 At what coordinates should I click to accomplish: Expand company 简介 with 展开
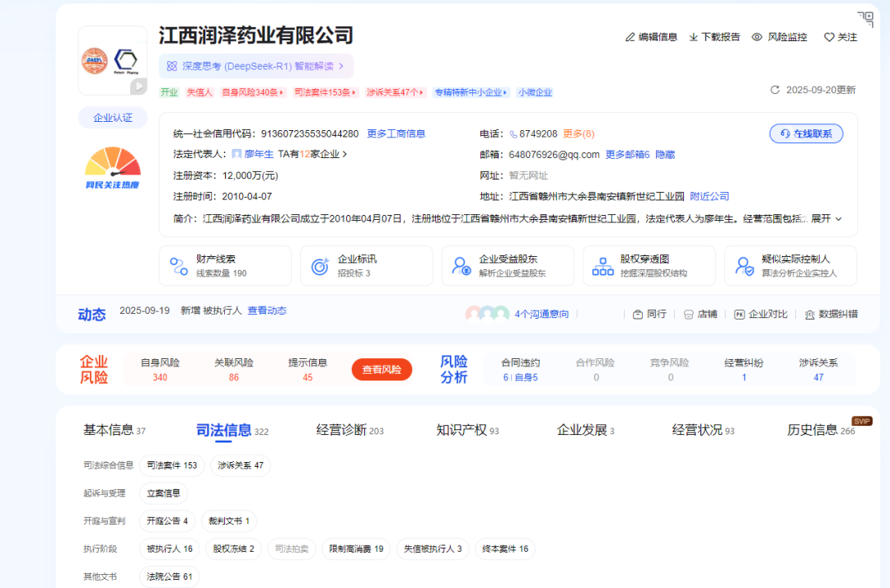pyautogui.click(x=827, y=218)
